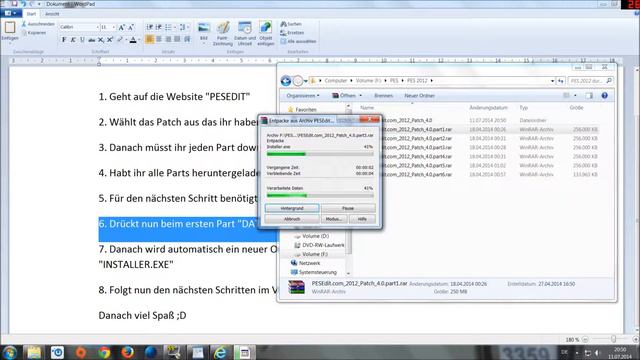The image size is (640, 360).
Task: Open Google Chrome from the taskbar
Action: pos(104,352)
